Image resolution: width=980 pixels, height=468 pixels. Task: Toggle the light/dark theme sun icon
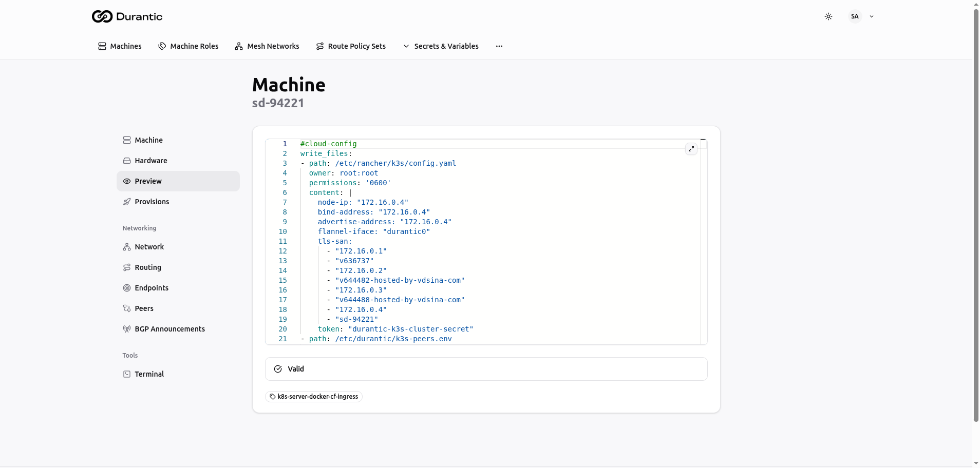coord(828,16)
